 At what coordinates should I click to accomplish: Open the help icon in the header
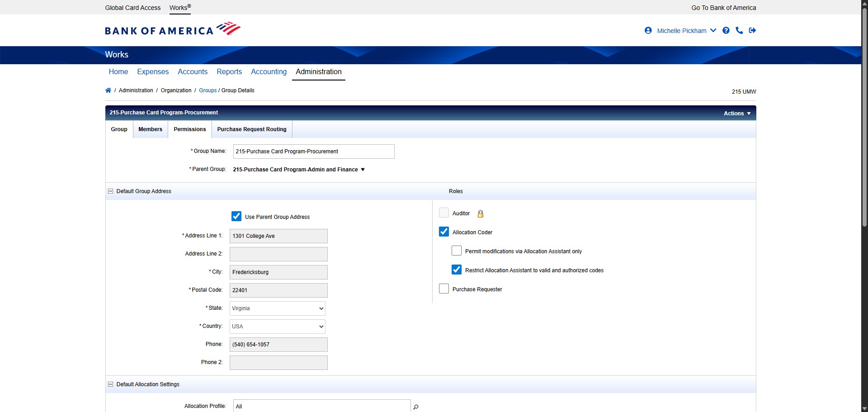tap(726, 30)
